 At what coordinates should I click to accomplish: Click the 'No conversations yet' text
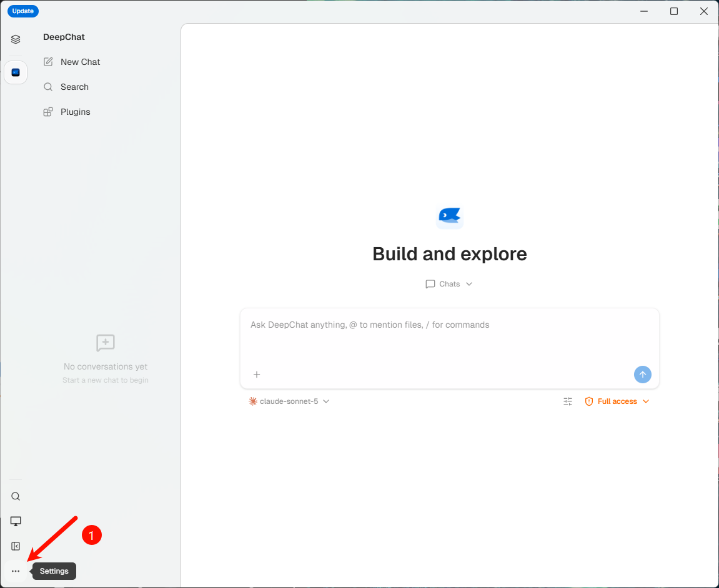pyautogui.click(x=106, y=366)
